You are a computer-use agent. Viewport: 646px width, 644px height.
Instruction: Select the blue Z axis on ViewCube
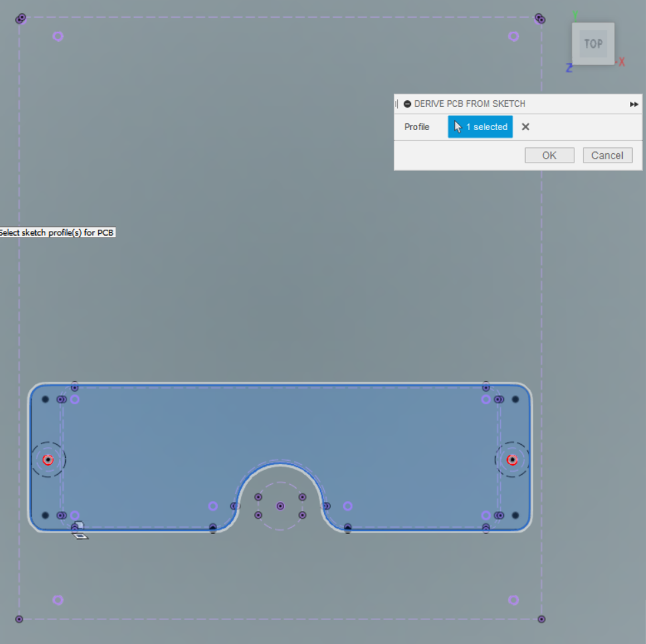[x=568, y=68]
